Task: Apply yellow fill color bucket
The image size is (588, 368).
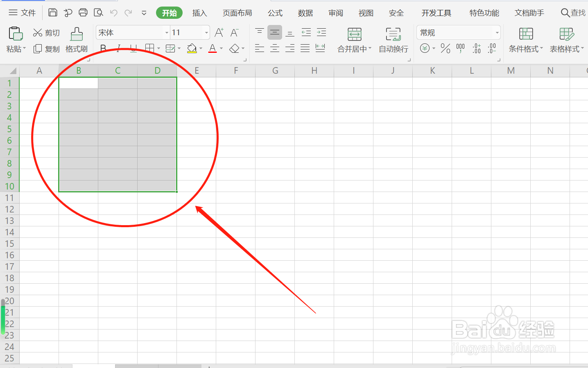Action: click(x=192, y=49)
